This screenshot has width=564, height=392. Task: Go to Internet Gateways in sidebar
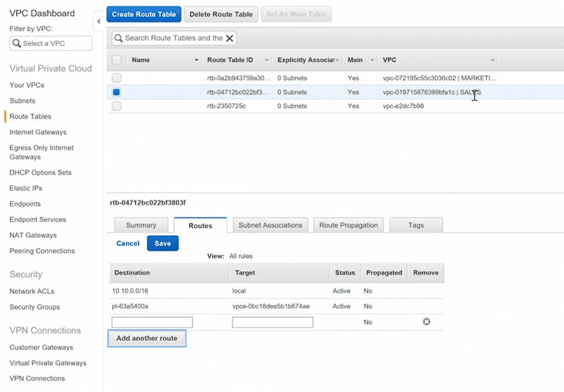tap(38, 132)
